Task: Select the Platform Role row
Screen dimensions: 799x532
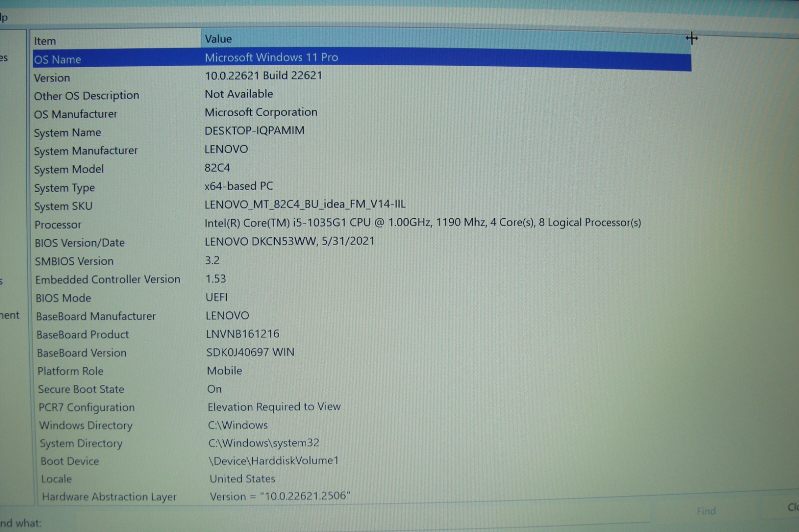Action: (70, 371)
